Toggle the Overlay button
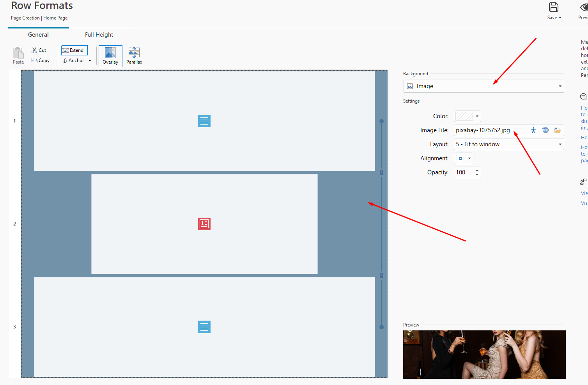Viewport: 588px width, 385px height. 110,56
